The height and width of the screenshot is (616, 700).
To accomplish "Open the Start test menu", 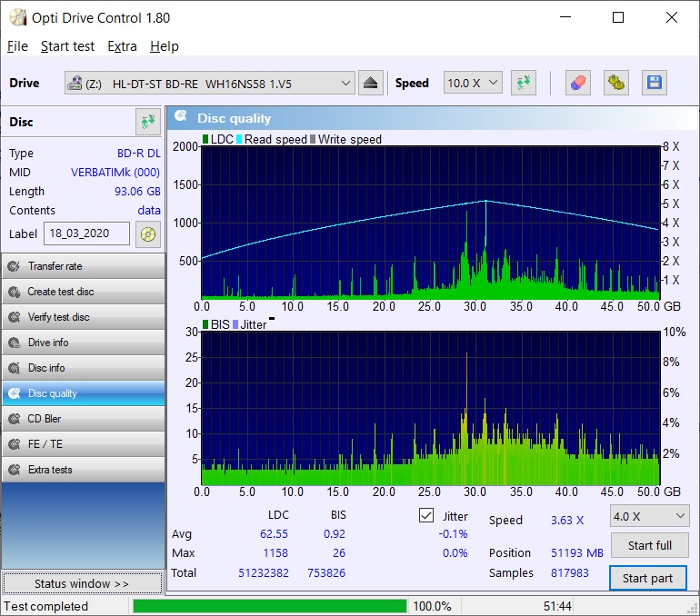I will (x=67, y=46).
